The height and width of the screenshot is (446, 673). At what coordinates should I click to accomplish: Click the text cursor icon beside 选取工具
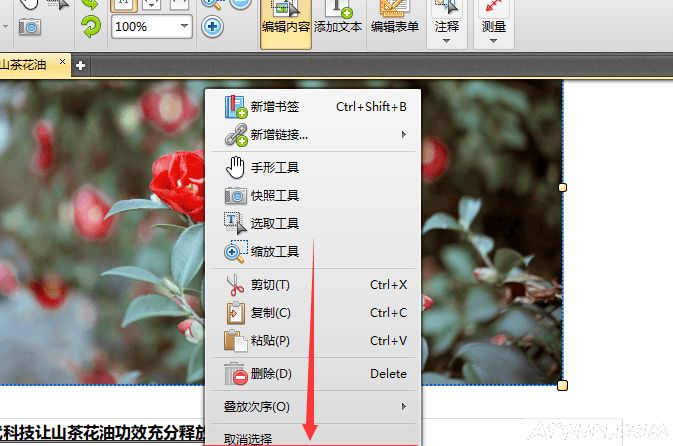[235, 223]
